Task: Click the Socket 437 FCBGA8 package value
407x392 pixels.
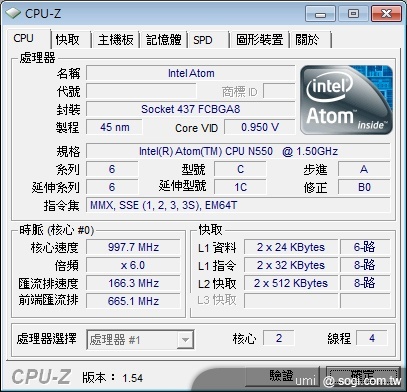Action: click(191, 109)
